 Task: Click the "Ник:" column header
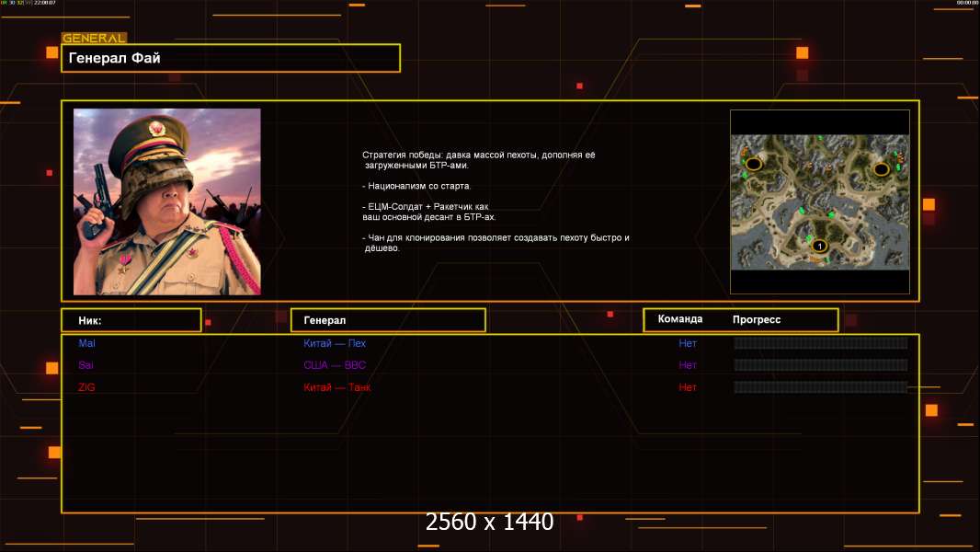pyautogui.click(x=131, y=320)
